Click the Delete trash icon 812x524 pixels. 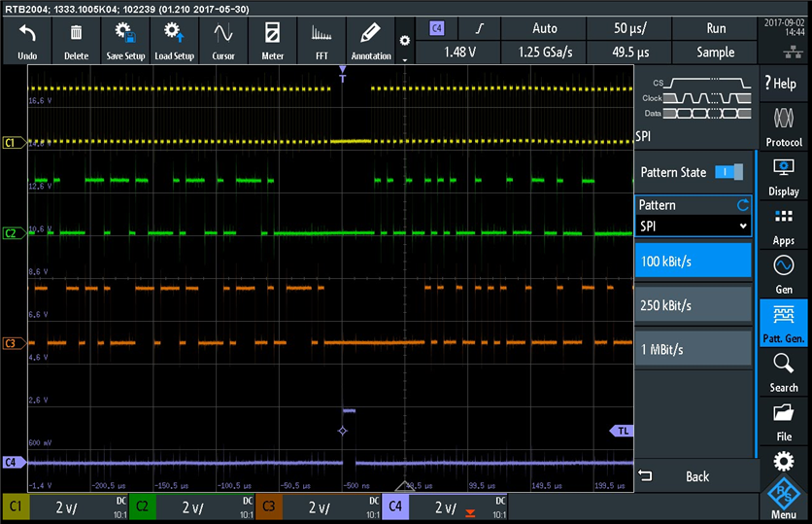[76, 42]
